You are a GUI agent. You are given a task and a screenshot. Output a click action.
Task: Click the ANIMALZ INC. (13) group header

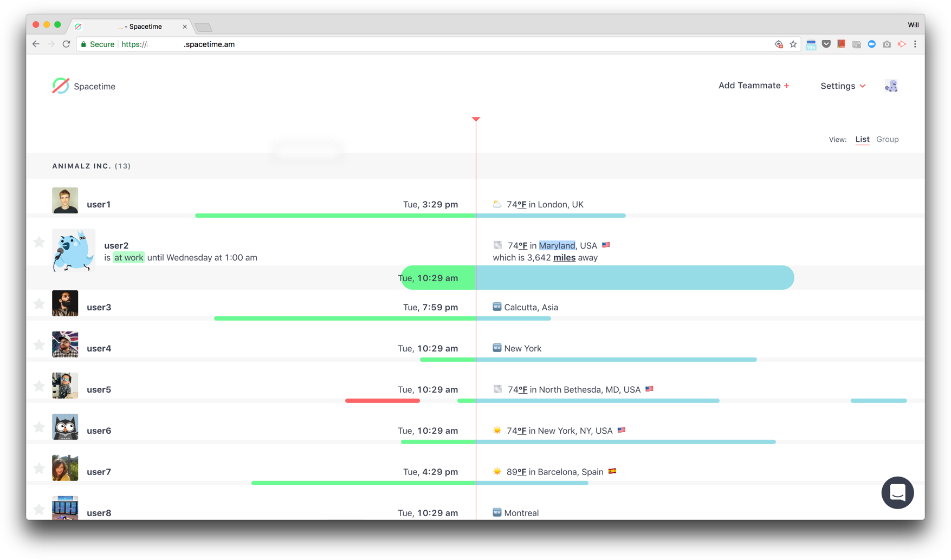92,166
